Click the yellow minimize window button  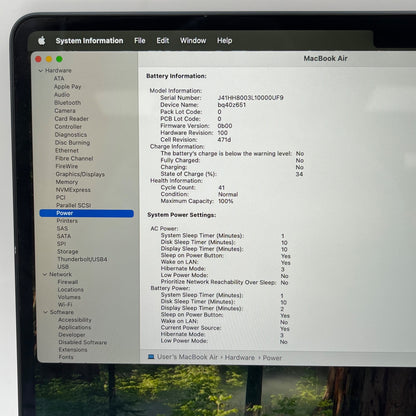pyautogui.click(x=49, y=59)
